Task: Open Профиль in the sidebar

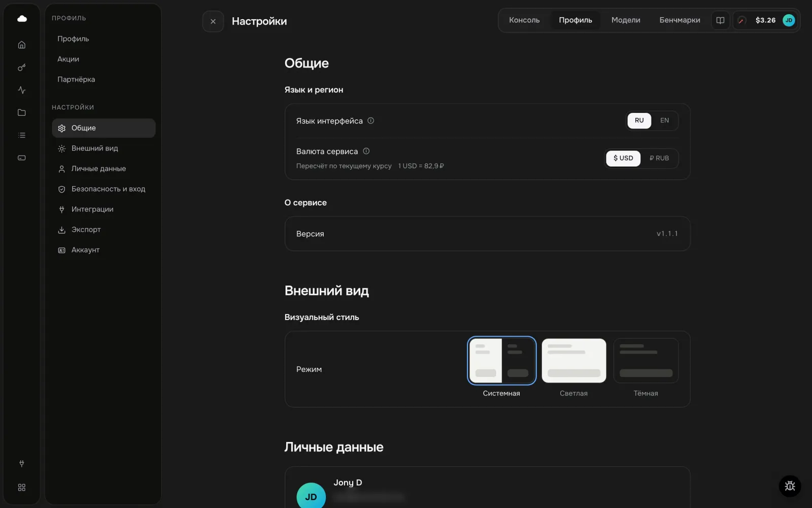Action: pos(104,39)
